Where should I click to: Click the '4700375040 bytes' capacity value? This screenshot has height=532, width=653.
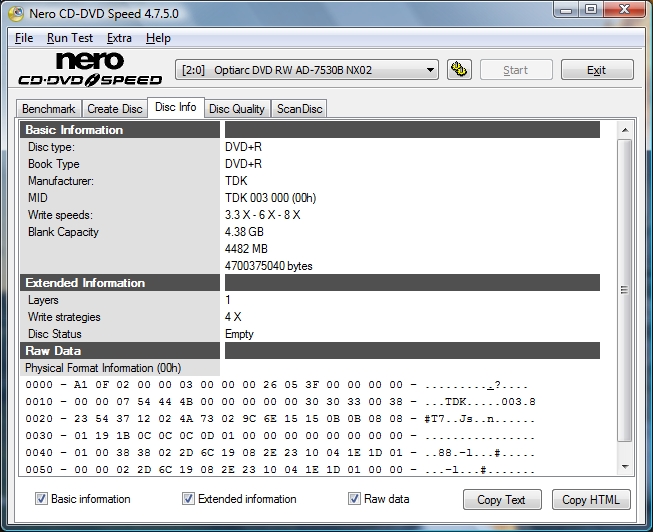click(x=269, y=265)
